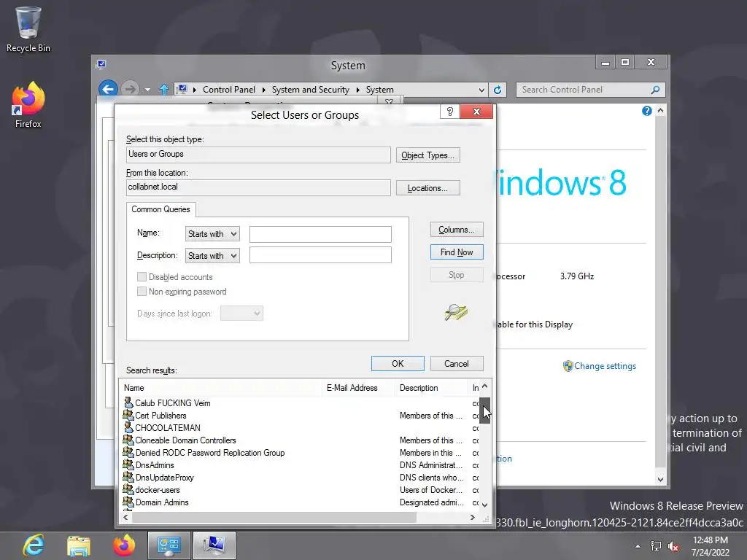This screenshot has width=747, height=560.
Task: Click the Description query text field
Action: tap(320, 254)
